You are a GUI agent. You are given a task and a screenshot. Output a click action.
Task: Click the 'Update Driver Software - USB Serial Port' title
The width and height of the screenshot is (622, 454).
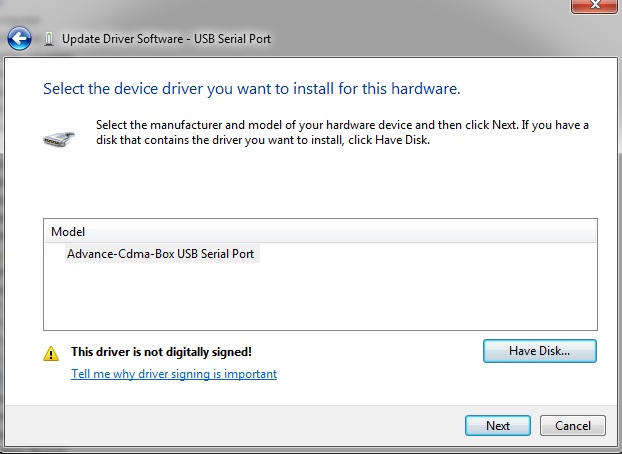click(x=166, y=39)
